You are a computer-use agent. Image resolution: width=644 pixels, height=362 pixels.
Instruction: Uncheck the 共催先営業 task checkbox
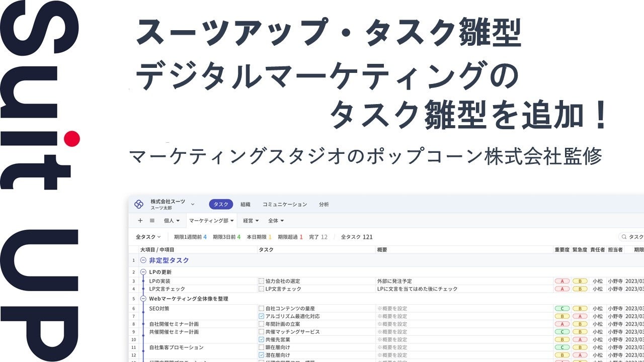pyautogui.click(x=261, y=339)
